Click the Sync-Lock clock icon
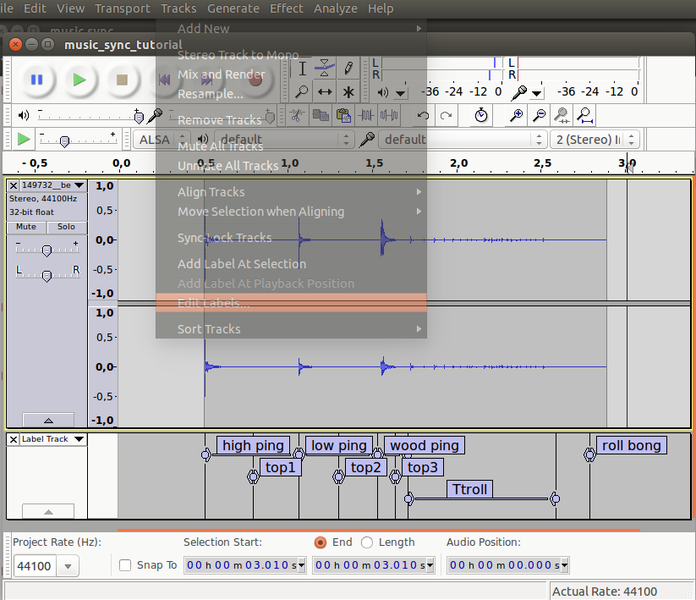The image size is (696, 600). point(481,116)
